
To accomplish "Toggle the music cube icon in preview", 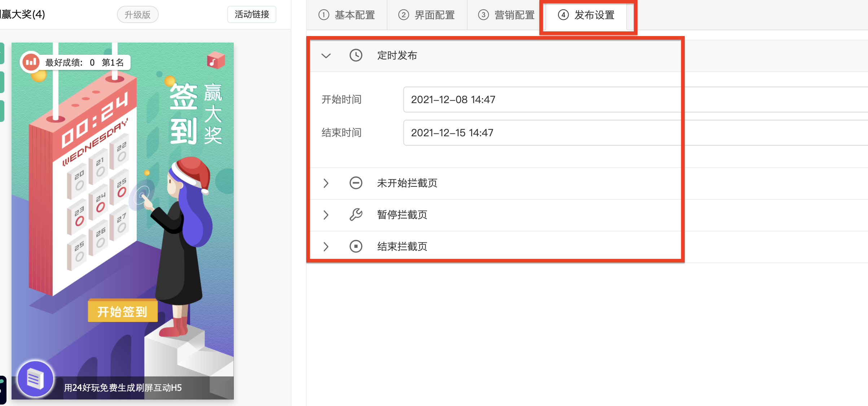I will (x=216, y=61).
